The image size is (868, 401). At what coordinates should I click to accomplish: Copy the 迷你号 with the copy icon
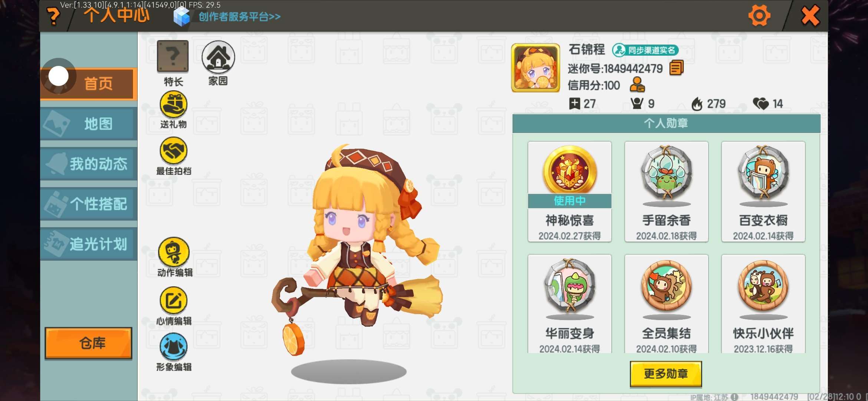(x=676, y=68)
